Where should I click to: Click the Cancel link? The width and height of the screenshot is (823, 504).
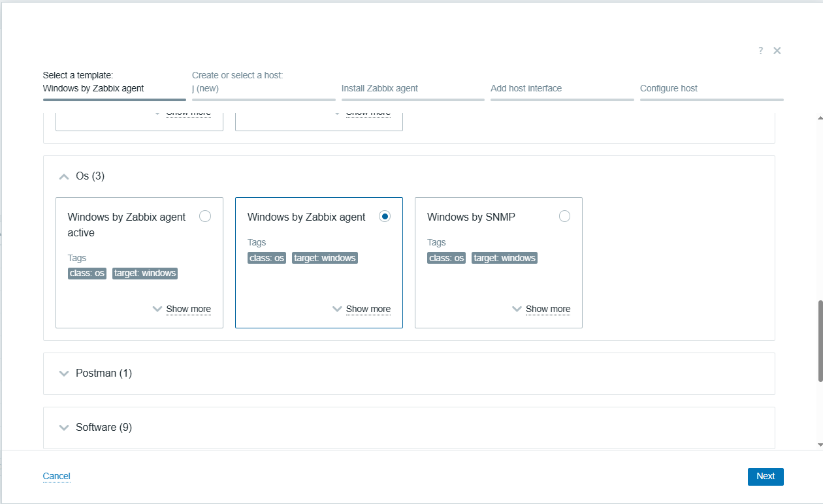point(56,476)
